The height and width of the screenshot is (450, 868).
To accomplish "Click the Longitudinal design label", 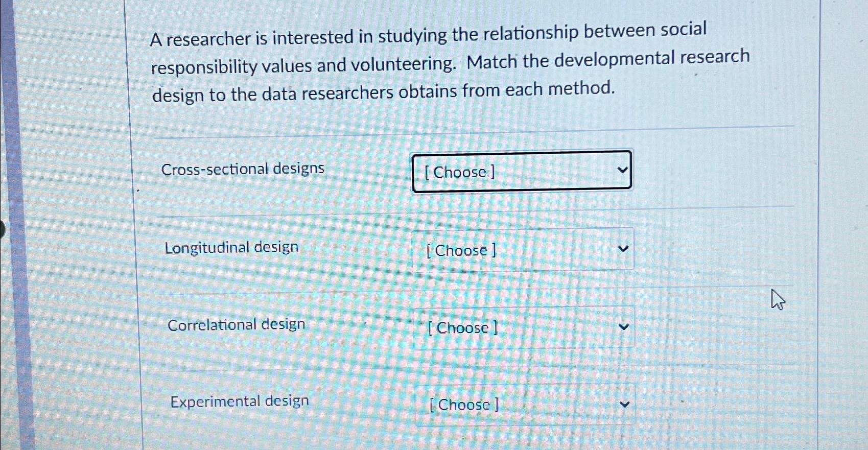I will click(232, 247).
